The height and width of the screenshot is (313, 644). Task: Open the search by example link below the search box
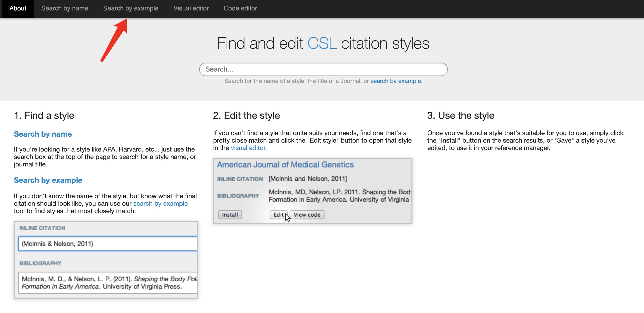click(396, 81)
